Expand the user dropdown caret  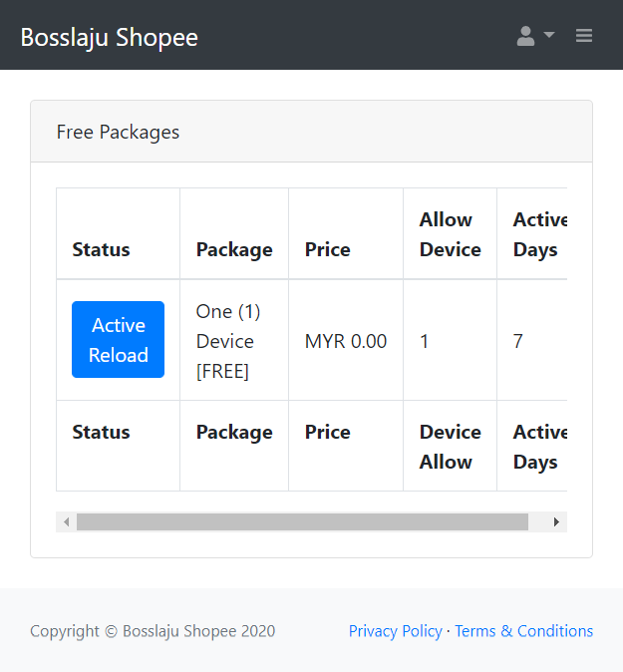(x=549, y=34)
